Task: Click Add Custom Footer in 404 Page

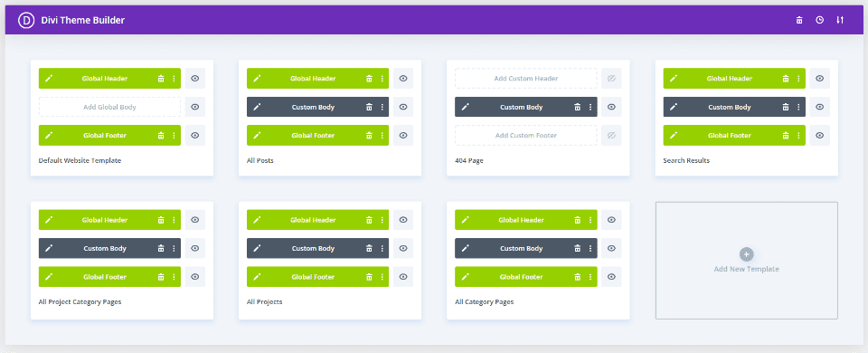Action: (526, 135)
